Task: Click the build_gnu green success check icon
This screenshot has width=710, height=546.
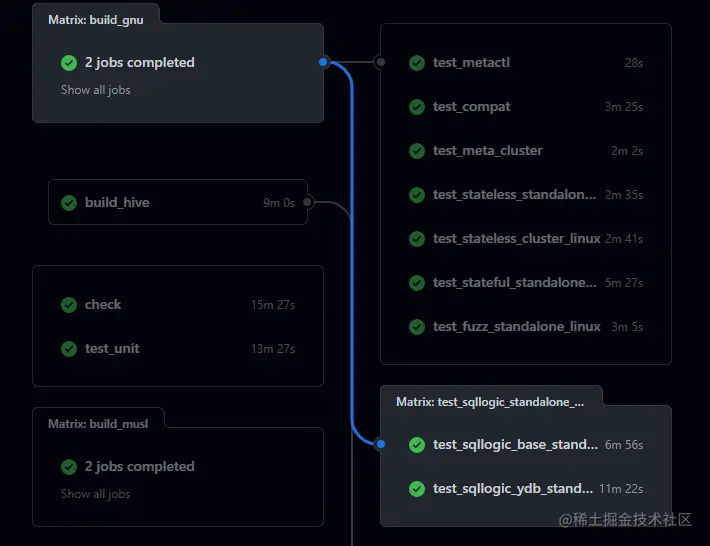Action: [x=69, y=63]
